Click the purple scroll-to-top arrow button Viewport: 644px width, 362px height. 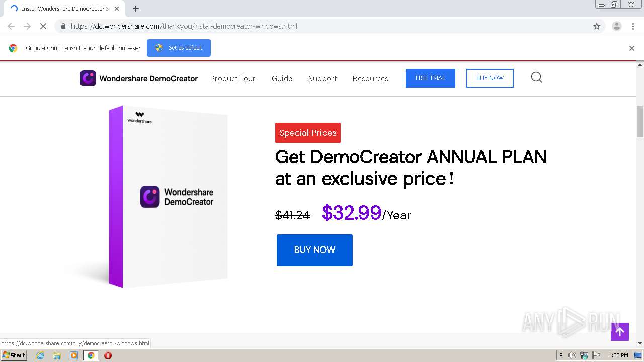click(620, 332)
